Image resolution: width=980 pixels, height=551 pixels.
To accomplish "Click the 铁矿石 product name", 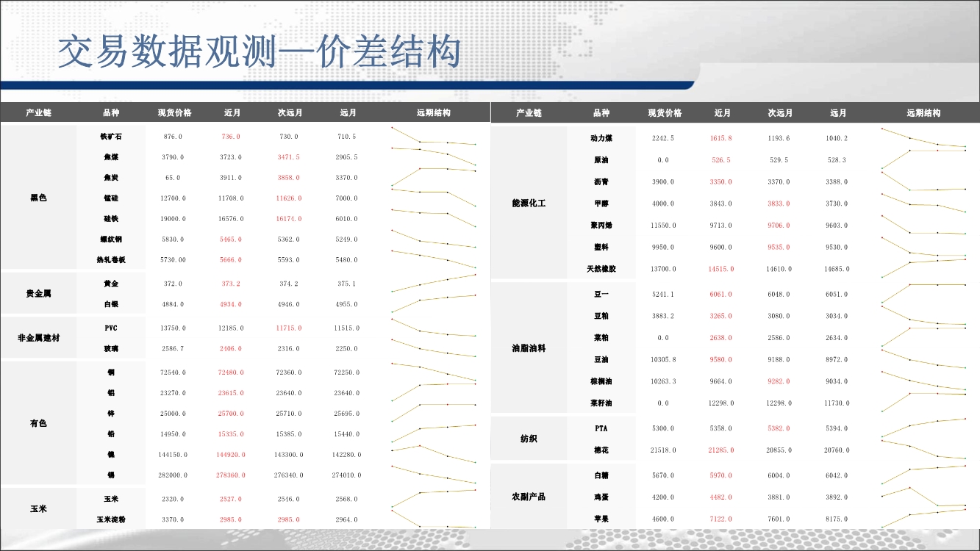I will click(111, 137).
